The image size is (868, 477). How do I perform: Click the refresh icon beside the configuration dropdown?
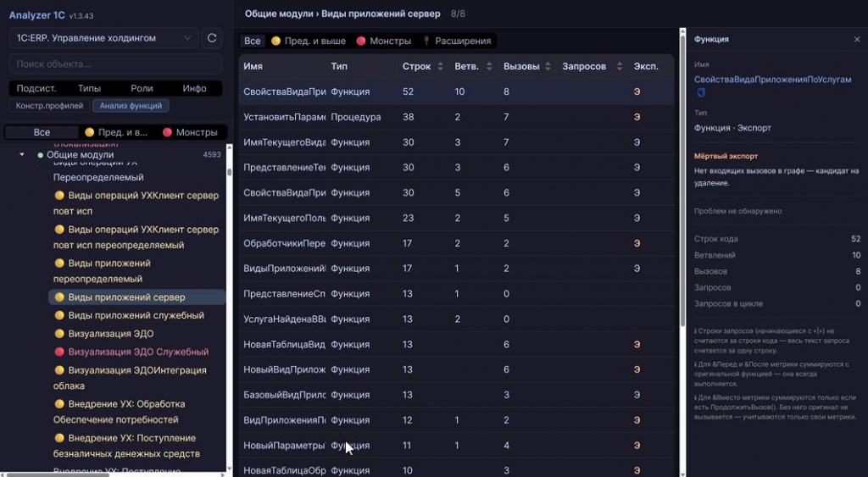point(211,38)
